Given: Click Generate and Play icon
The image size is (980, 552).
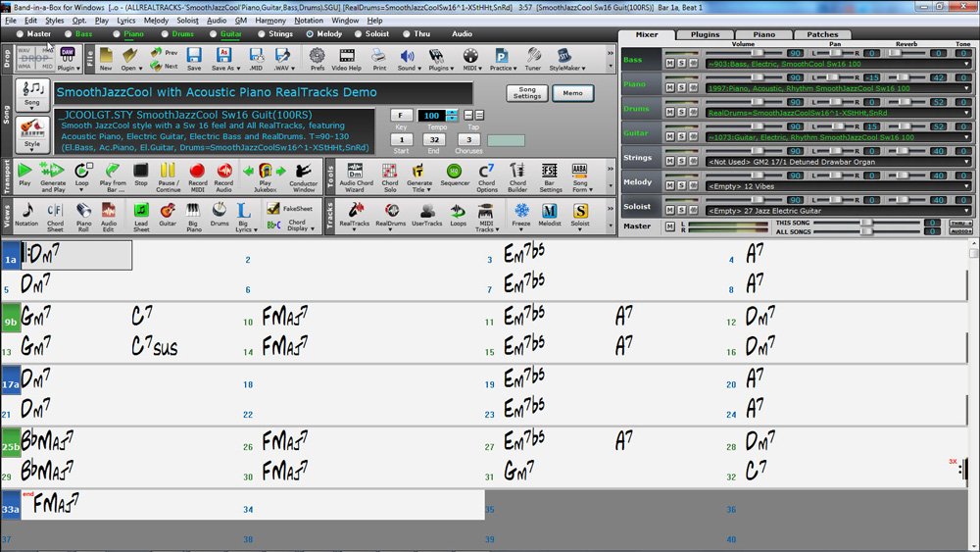Looking at the screenshot, I should (53, 176).
